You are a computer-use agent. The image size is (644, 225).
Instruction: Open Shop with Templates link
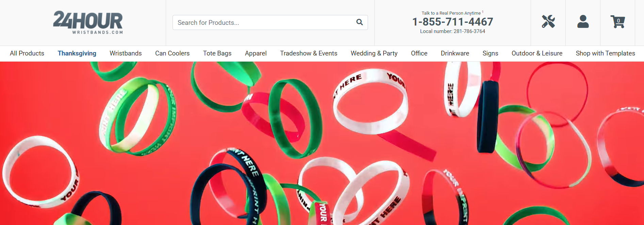(605, 53)
